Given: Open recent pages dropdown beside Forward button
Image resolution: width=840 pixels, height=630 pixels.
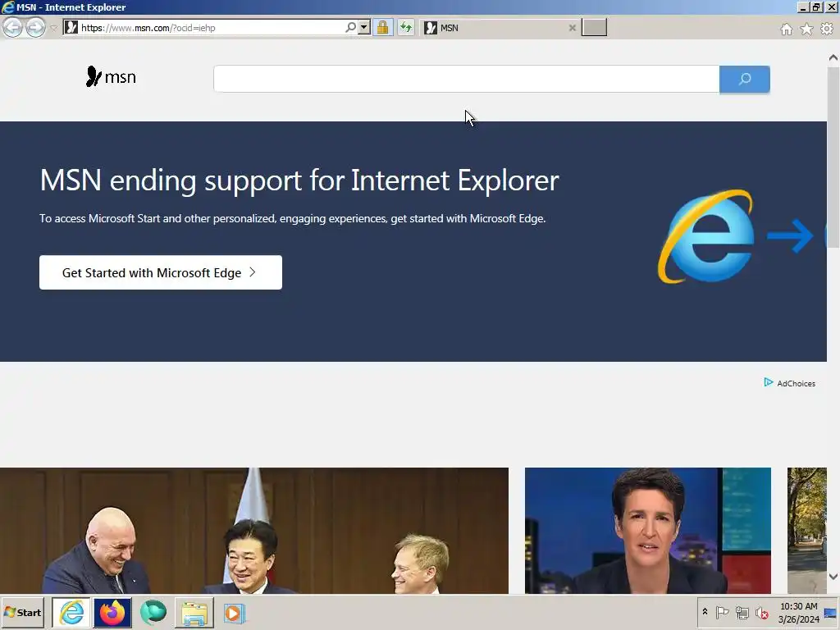Looking at the screenshot, I should point(53,28).
